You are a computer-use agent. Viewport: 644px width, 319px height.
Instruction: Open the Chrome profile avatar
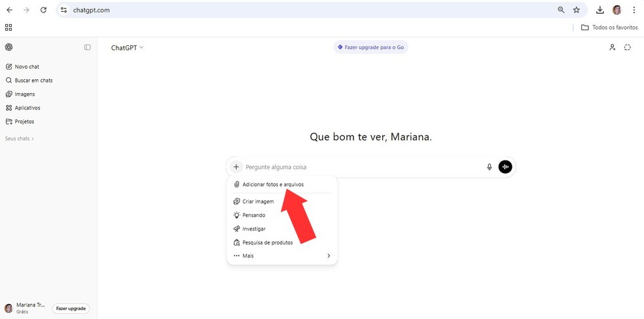coord(617,10)
